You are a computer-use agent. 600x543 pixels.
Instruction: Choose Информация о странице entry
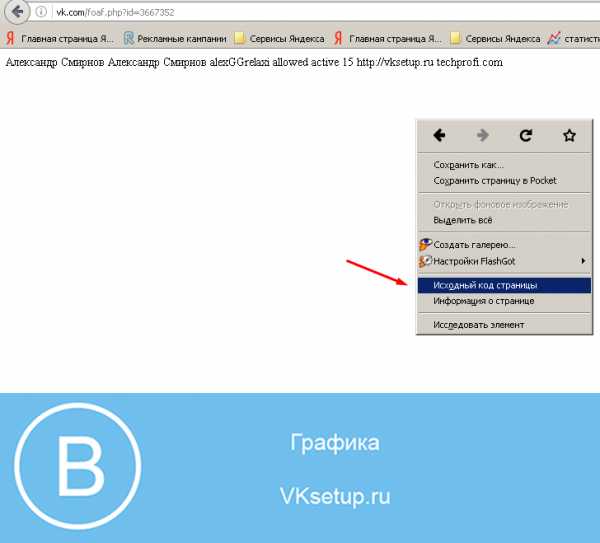pyautogui.click(x=504, y=301)
